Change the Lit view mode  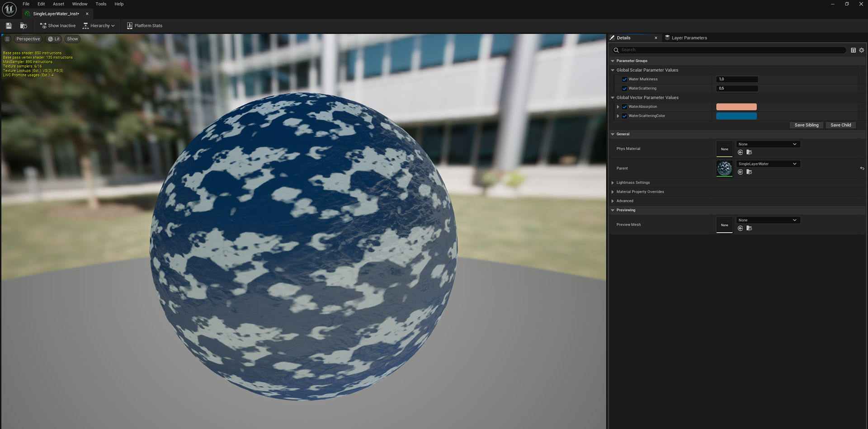[x=54, y=39]
